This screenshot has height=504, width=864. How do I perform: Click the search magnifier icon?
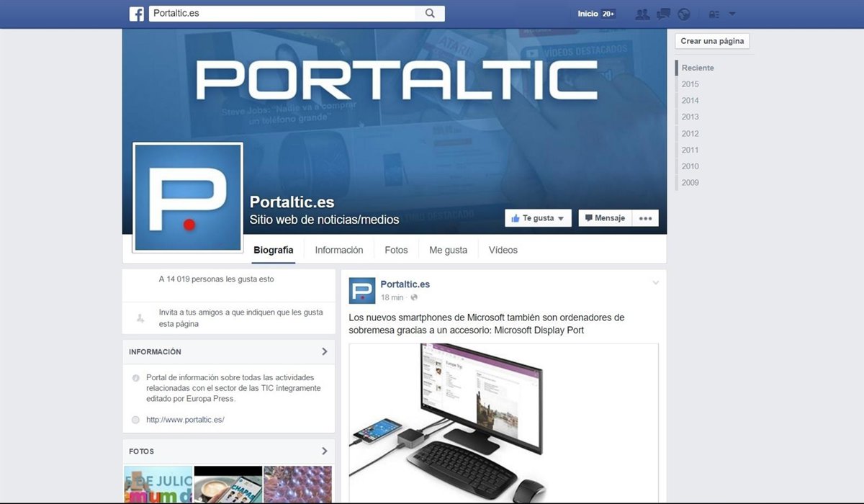point(430,14)
